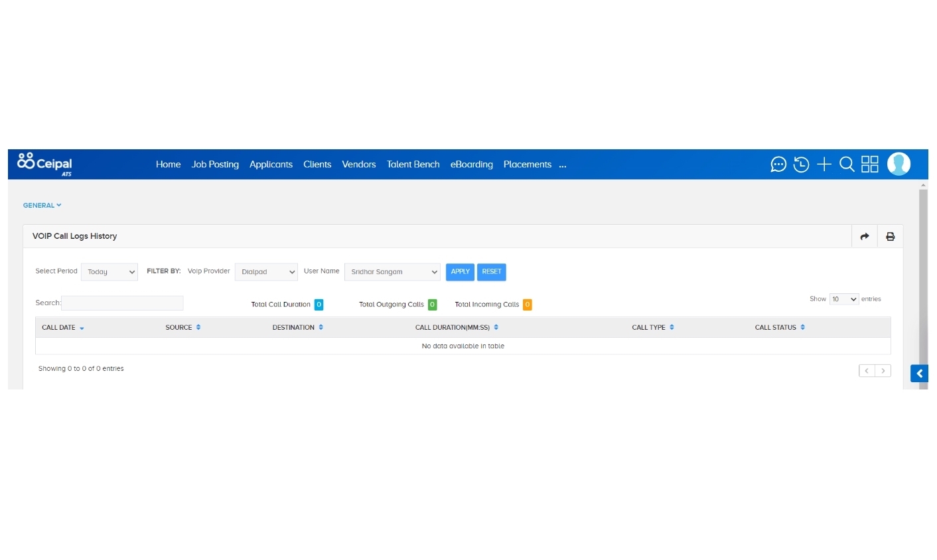The width and height of the screenshot is (937, 560).
Task: Click the share/export arrow icon
Action: [x=865, y=236]
